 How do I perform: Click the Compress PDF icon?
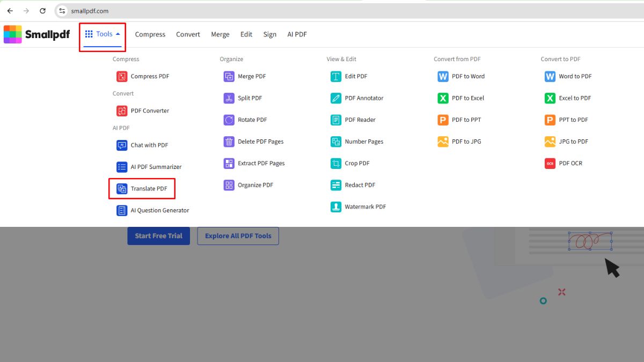(122, 77)
